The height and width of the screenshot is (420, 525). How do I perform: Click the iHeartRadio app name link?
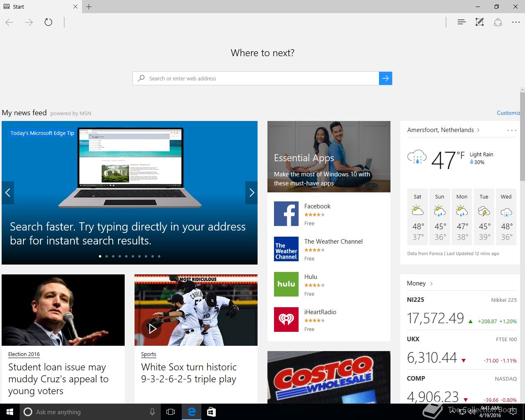point(320,312)
